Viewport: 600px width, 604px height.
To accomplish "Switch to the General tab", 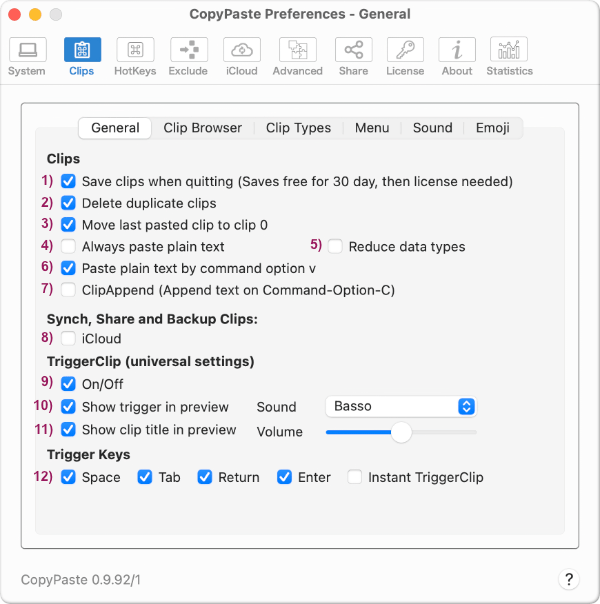I will (115, 128).
